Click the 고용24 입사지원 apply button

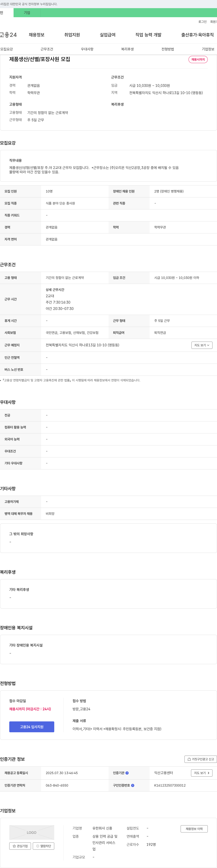(32, 727)
